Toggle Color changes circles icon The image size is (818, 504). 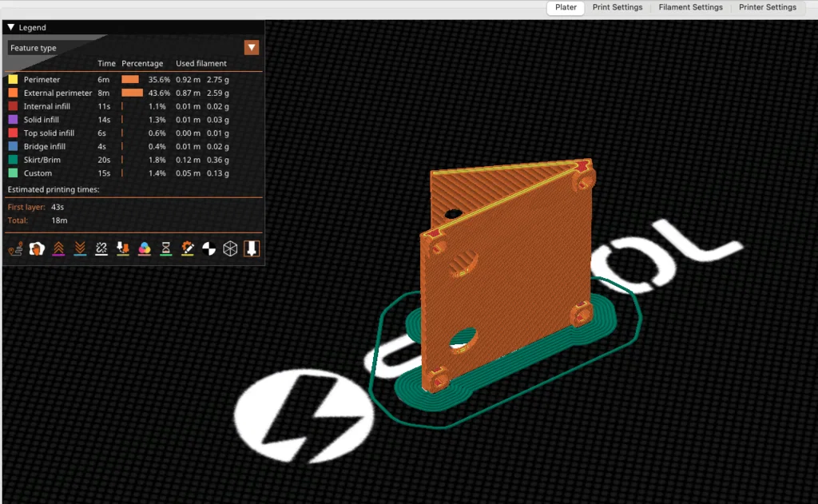(x=145, y=249)
